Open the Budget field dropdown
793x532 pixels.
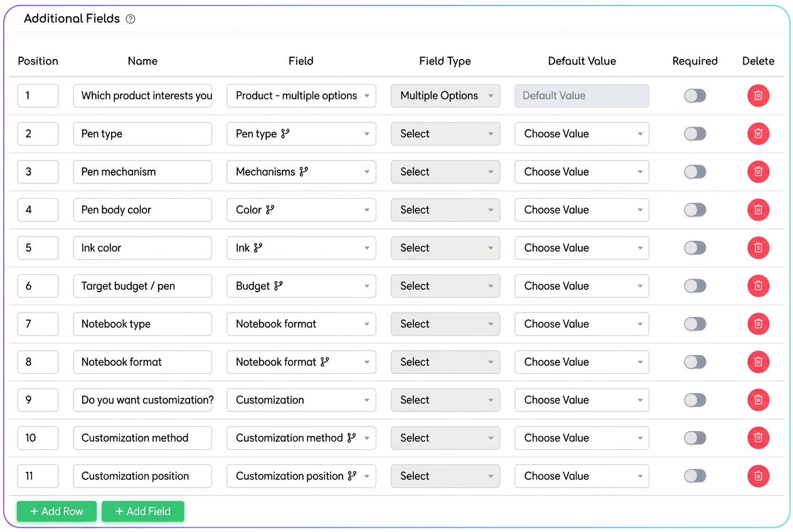click(x=301, y=286)
